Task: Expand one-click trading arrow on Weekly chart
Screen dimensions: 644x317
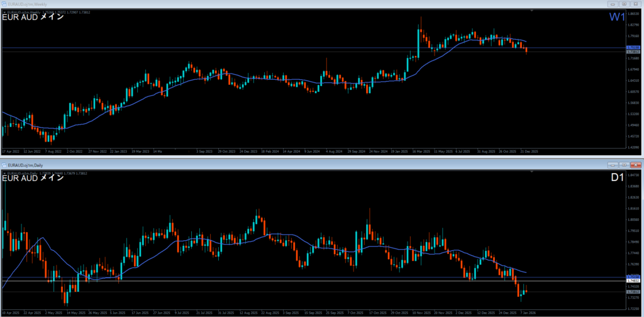Action: pyautogui.click(x=4, y=11)
